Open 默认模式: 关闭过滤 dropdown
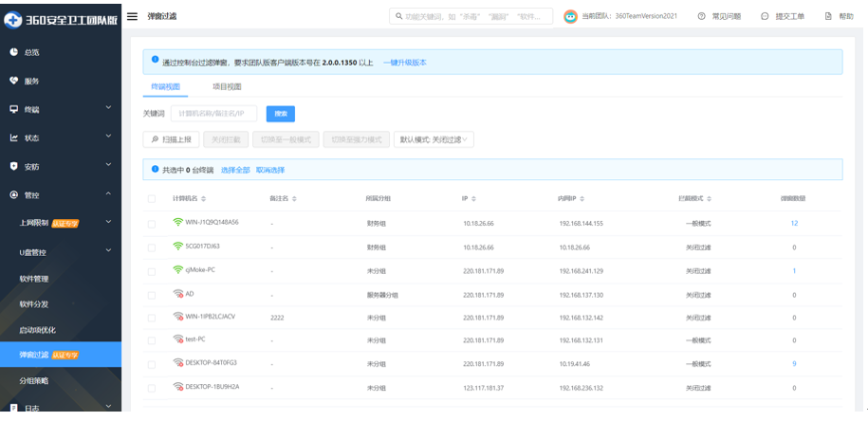Screen dimensions: 868x421 [434, 139]
